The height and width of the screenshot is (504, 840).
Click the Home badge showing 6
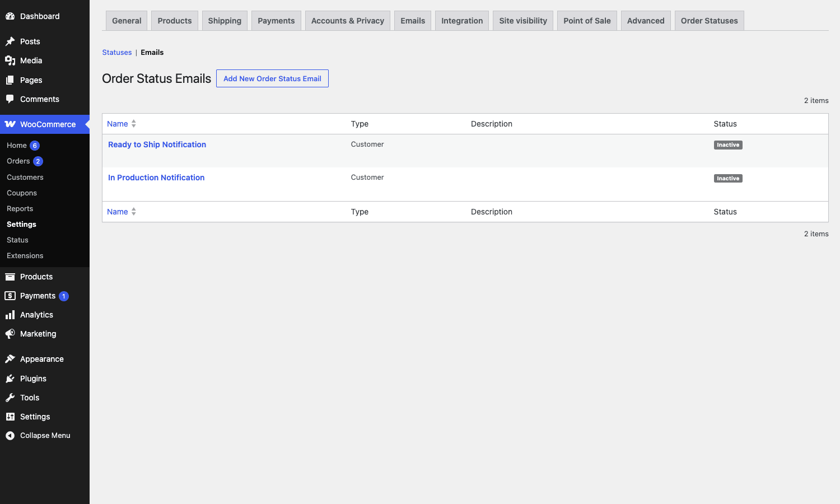(35, 146)
